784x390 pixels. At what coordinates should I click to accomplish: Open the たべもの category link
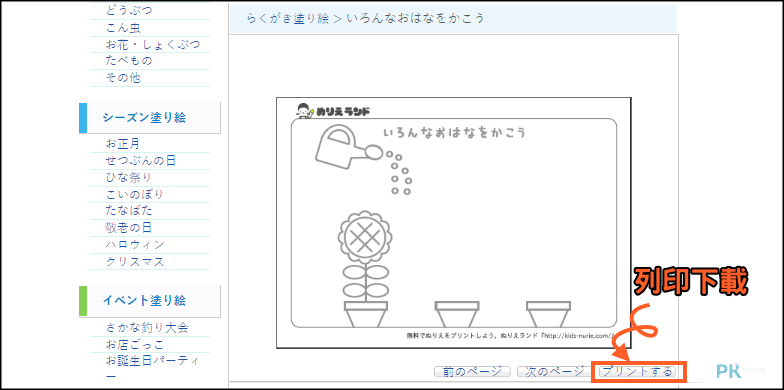(x=129, y=61)
